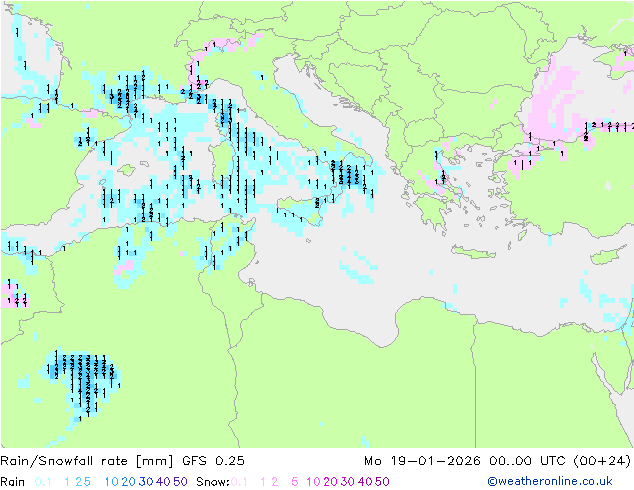The width and height of the screenshot is (634, 490).
Task: Select the Rain legend value 10
Action: pos(112,482)
